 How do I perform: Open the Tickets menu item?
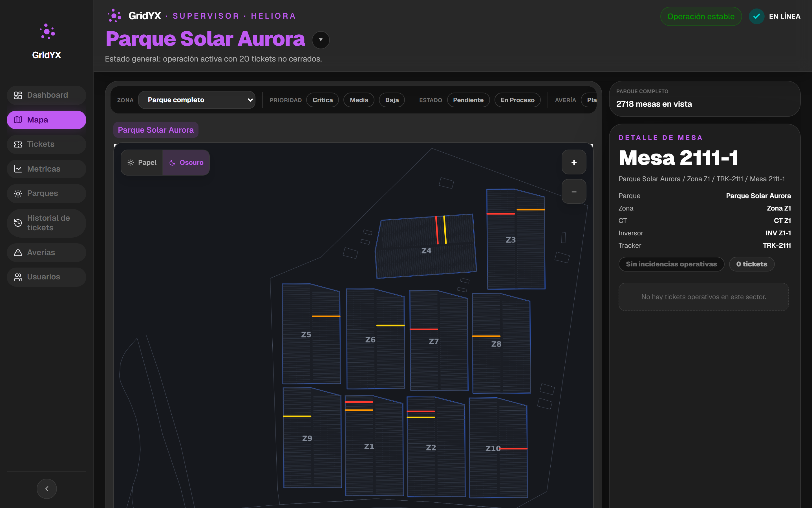coord(47,144)
